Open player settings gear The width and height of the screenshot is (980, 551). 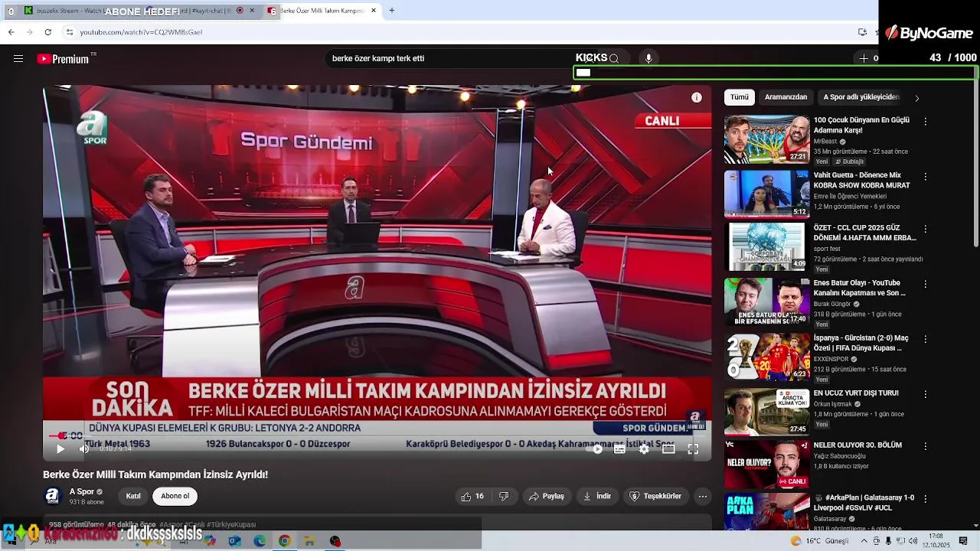pyautogui.click(x=645, y=449)
